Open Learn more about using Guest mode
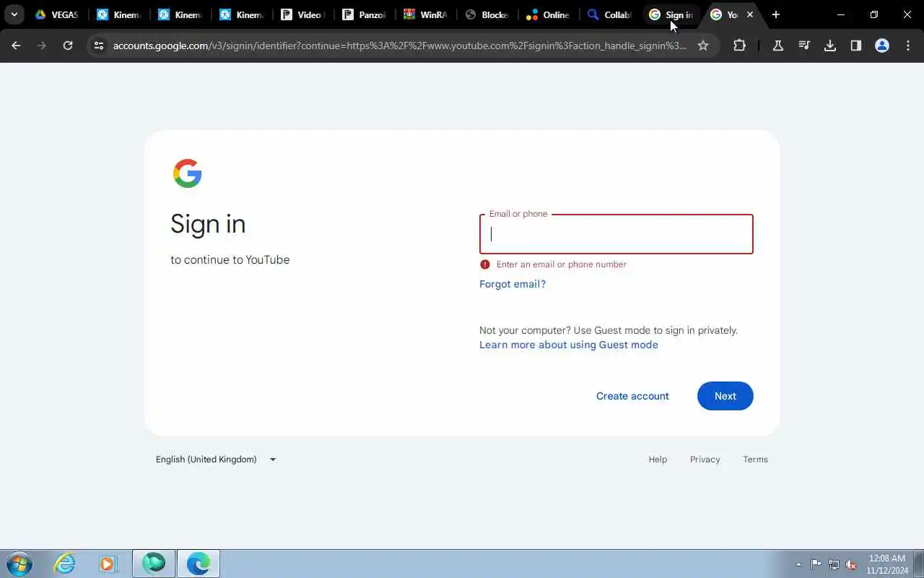 coord(569,345)
